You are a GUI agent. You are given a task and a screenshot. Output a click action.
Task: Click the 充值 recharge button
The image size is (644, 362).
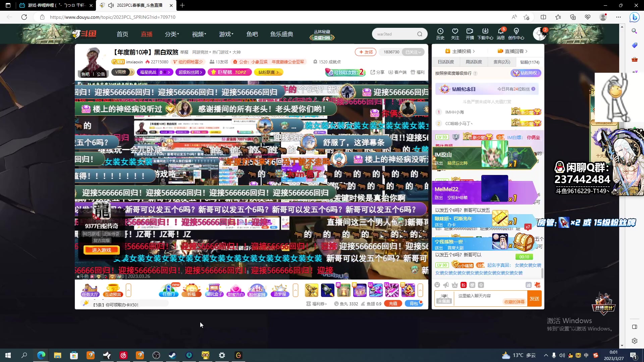393,304
